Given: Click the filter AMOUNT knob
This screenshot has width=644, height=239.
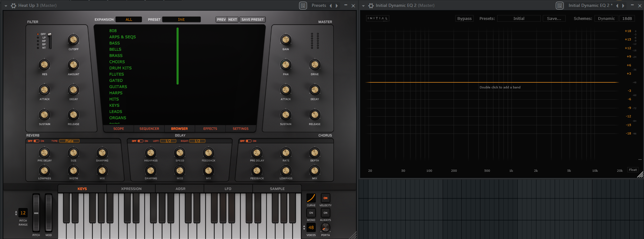Looking at the screenshot, I should click(x=73, y=64).
